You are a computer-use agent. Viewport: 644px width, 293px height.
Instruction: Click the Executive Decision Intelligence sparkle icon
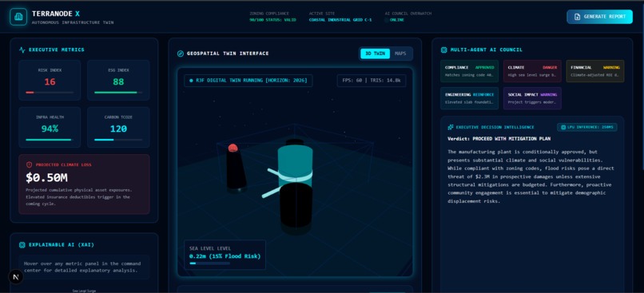click(x=451, y=127)
